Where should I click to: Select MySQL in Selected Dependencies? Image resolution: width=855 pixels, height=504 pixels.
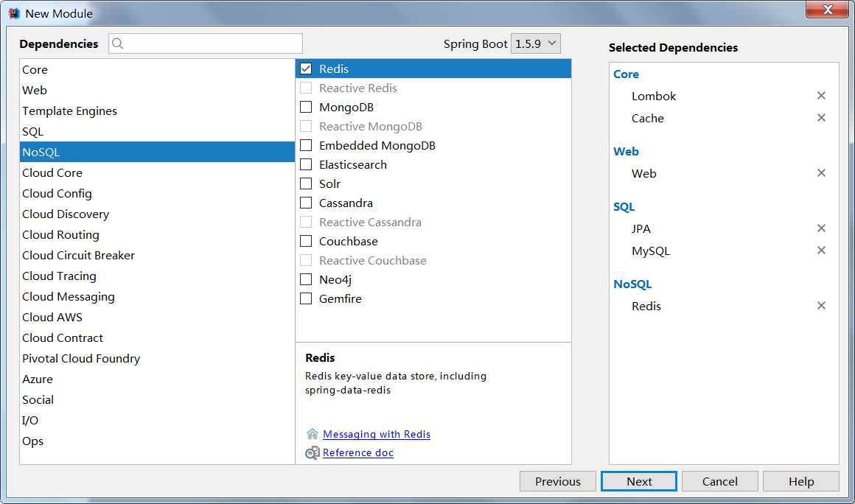click(x=651, y=251)
